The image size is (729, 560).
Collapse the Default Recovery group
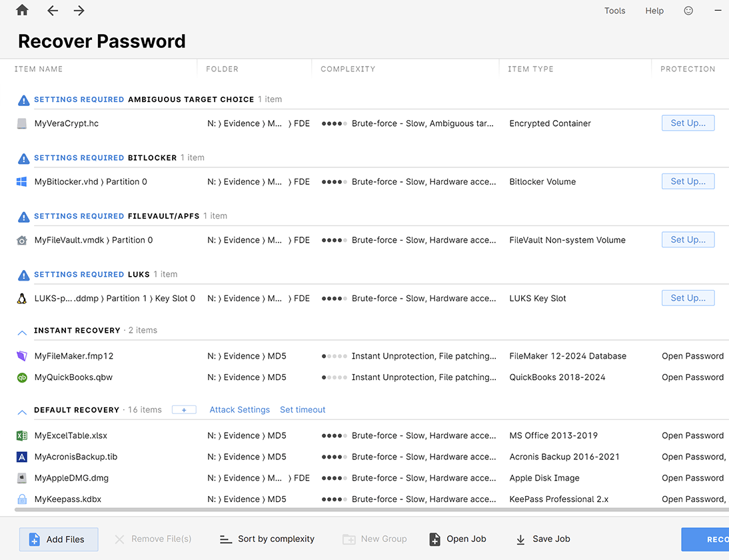[x=22, y=411]
